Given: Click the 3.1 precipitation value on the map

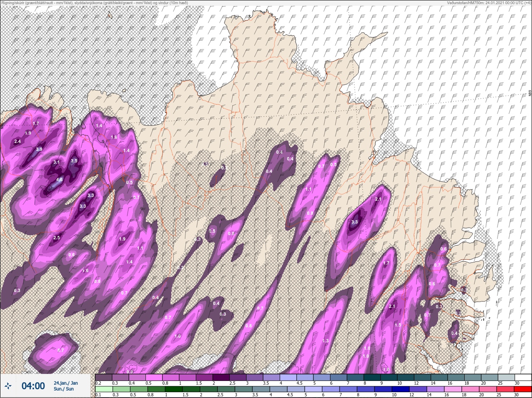Looking at the screenshot, I should pos(57,162).
